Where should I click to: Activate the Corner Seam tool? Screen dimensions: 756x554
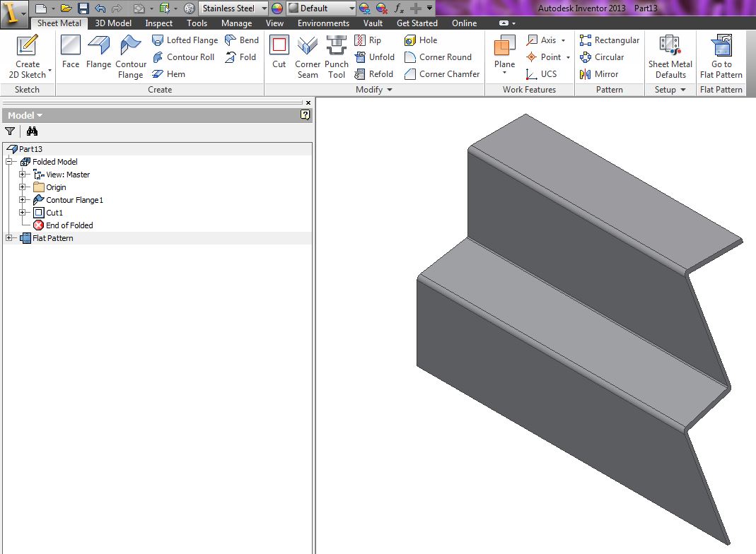[x=308, y=57]
